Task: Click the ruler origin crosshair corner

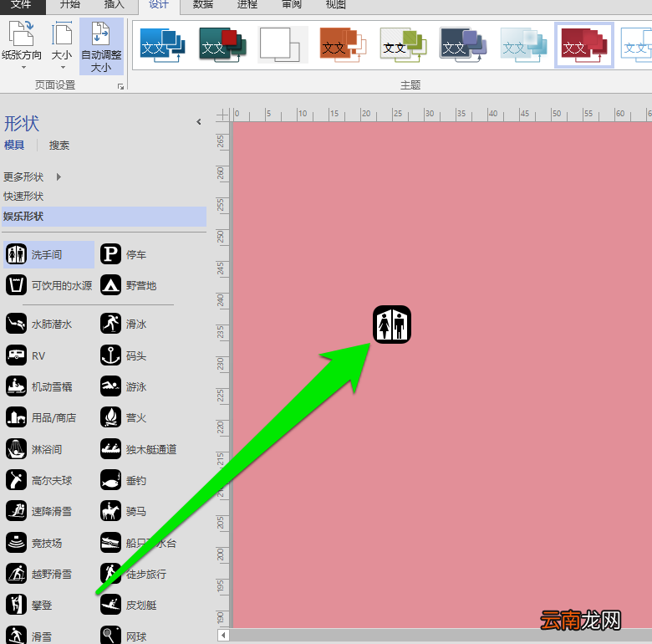Action: point(222,114)
